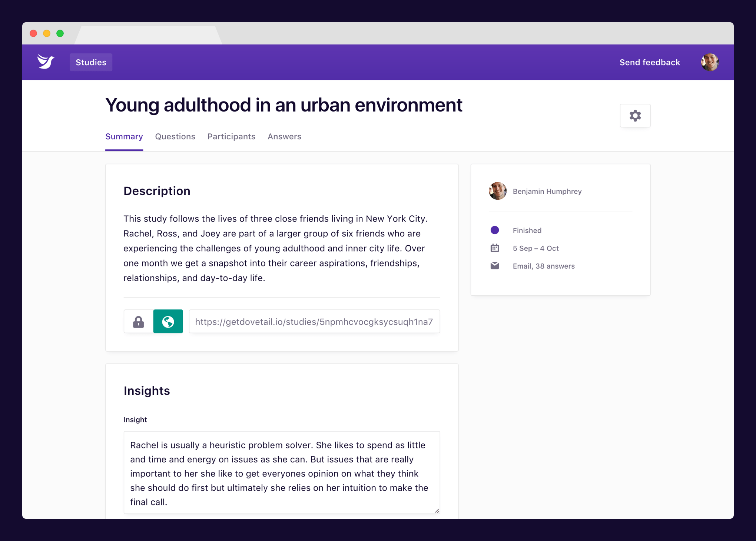
Task: Open study settings gear icon
Action: pos(635,116)
